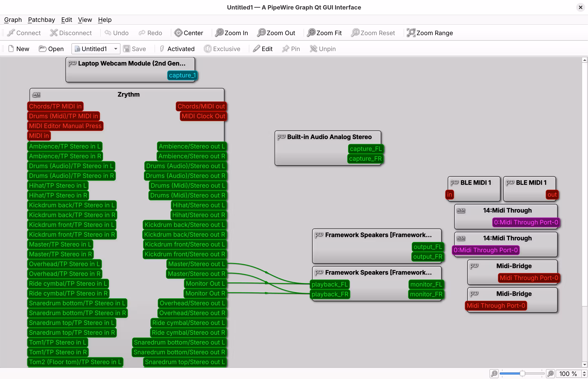Click the Unpin button
Screen dimensions: 588x379
point(323,49)
